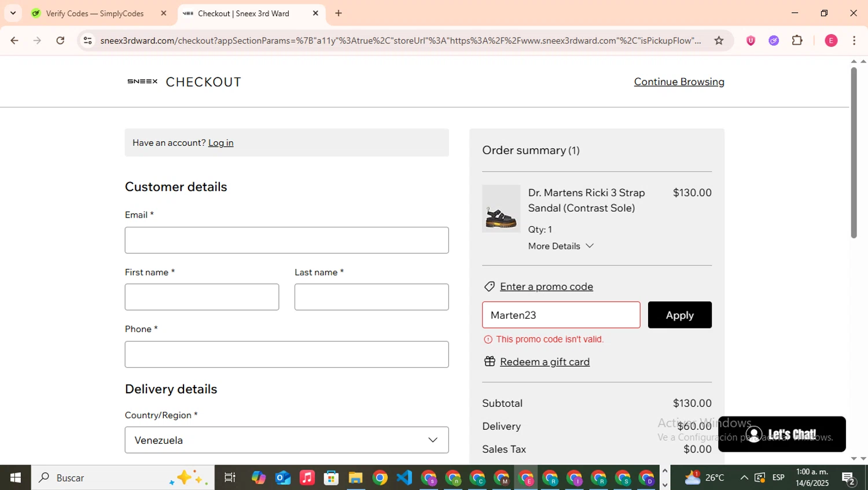
Task: Click the ESP language indicator
Action: pos(778,477)
